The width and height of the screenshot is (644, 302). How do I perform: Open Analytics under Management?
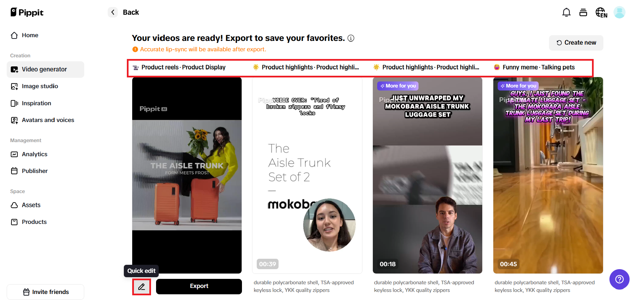35,154
